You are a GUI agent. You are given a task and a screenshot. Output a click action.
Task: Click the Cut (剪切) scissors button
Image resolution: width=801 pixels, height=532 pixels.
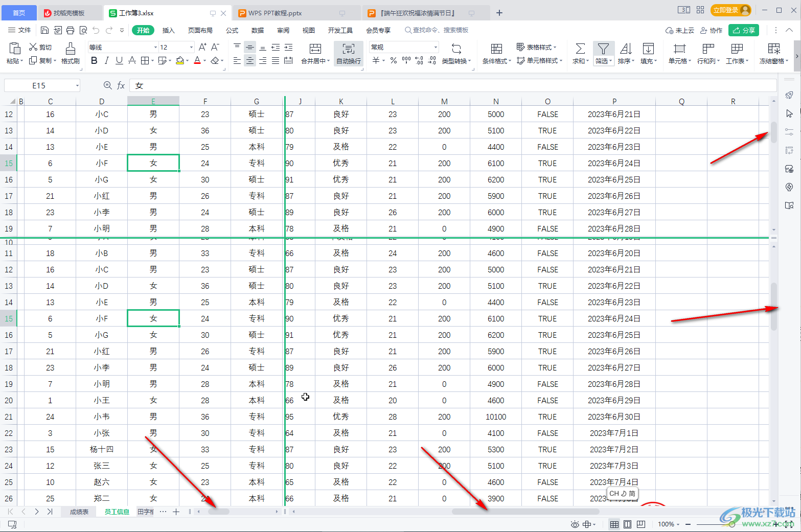coord(40,47)
